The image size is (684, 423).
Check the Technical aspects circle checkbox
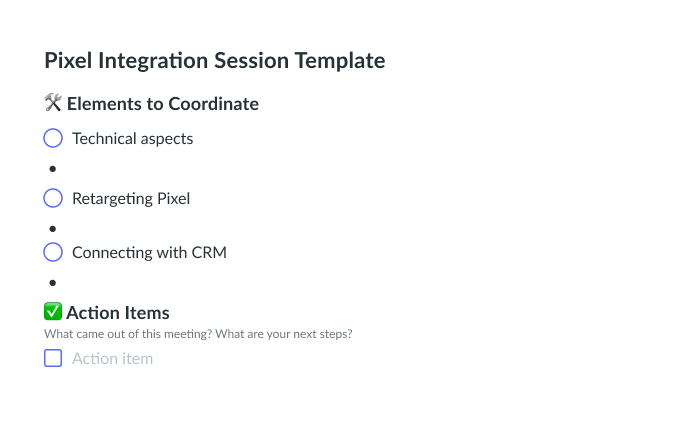54,139
